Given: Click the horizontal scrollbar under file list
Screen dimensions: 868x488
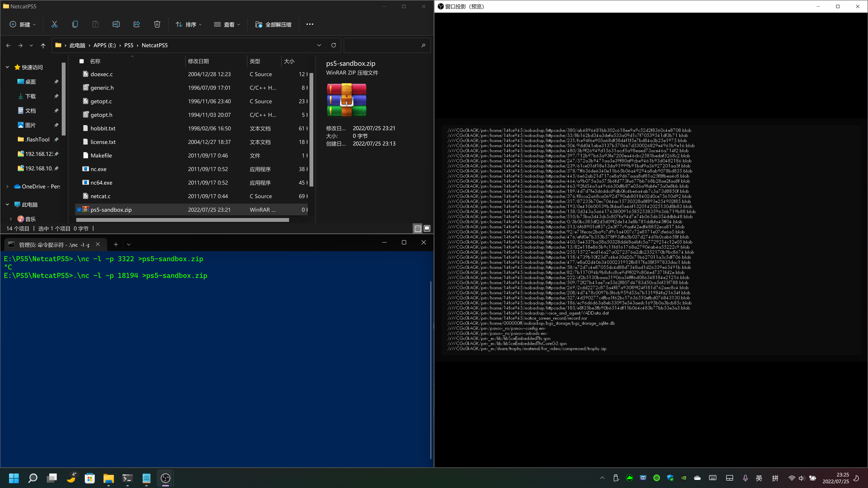Looking at the screenshot, I should pos(183,220).
